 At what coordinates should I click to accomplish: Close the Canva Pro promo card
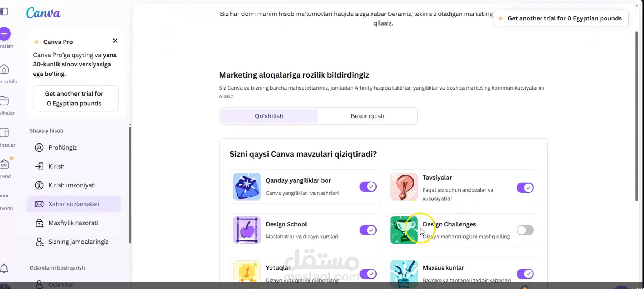pos(115,41)
